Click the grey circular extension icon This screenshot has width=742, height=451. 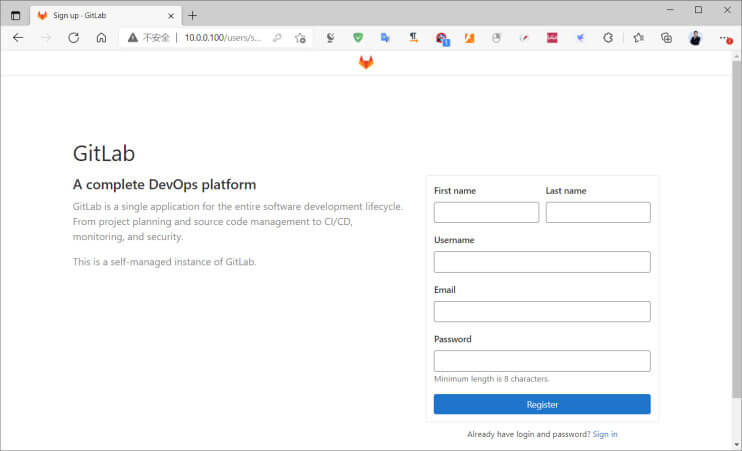pos(496,38)
